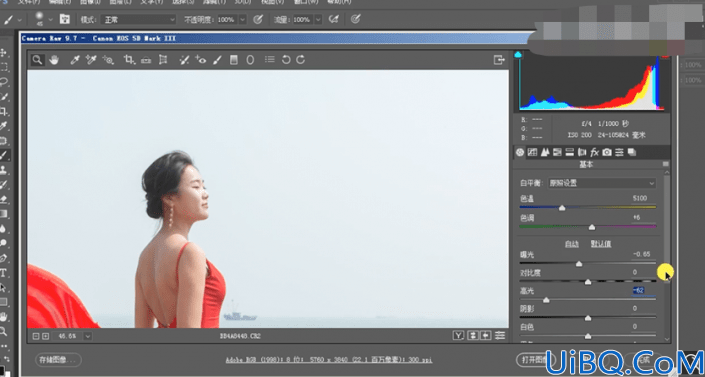The image size is (705, 377).
Task: Select the Adjustment Brush tool
Action: [x=217, y=60]
